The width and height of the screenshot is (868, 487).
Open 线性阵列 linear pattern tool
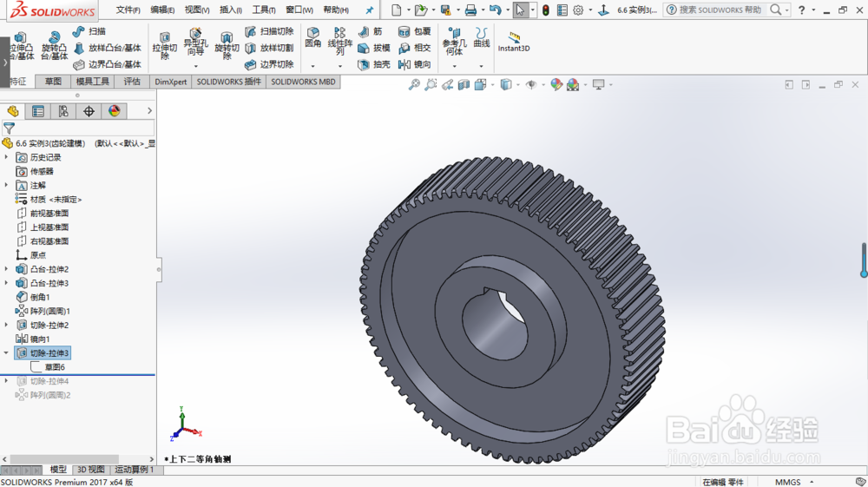(340, 41)
